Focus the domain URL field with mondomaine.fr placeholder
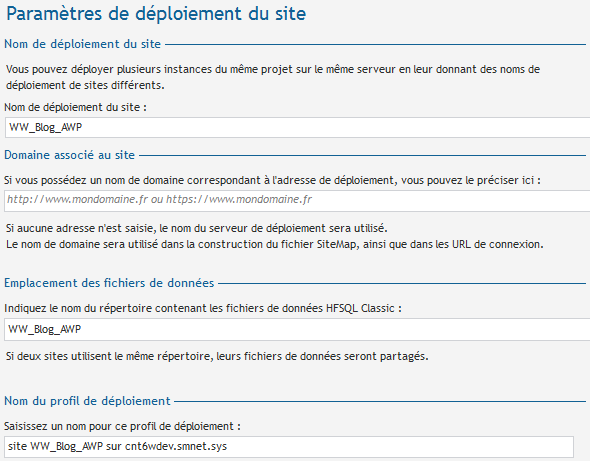This screenshot has height=461, width=590. pos(297,200)
